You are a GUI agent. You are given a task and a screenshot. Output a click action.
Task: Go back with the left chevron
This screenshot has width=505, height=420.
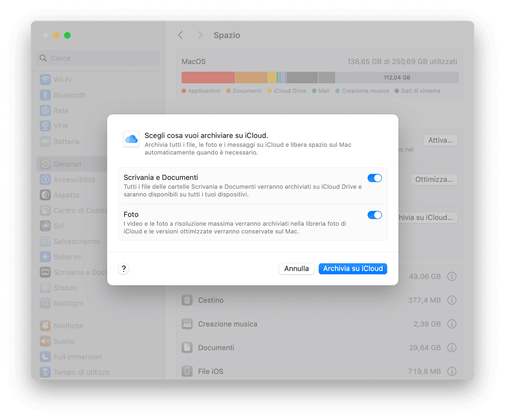181,35
